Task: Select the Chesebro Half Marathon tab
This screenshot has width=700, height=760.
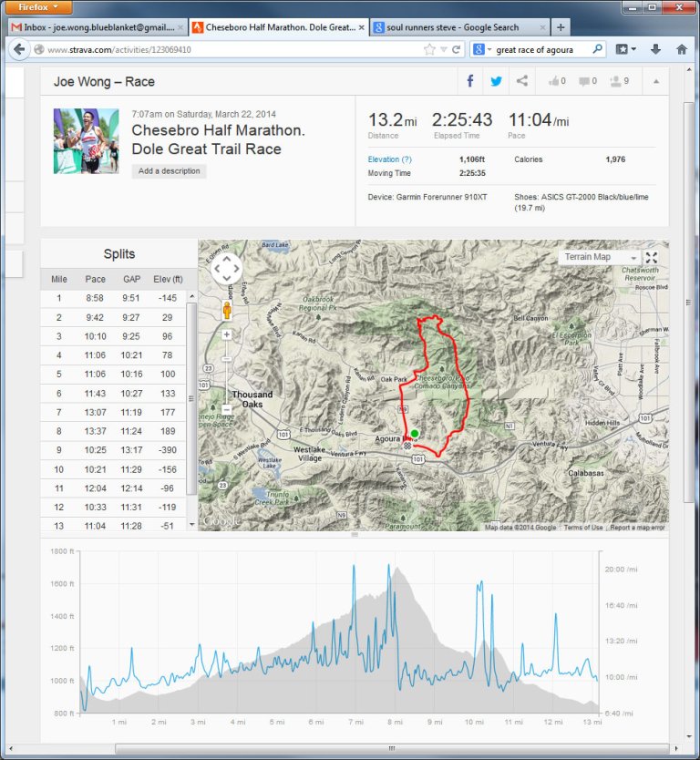Action: pyautogui.click(x=278, y=27)
